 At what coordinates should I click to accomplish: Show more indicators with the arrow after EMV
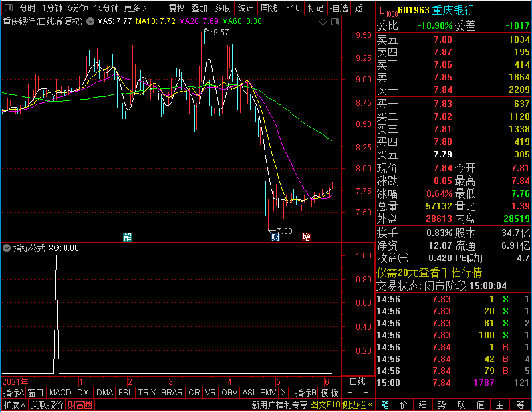pyautogui.click(x=283, y=393)
